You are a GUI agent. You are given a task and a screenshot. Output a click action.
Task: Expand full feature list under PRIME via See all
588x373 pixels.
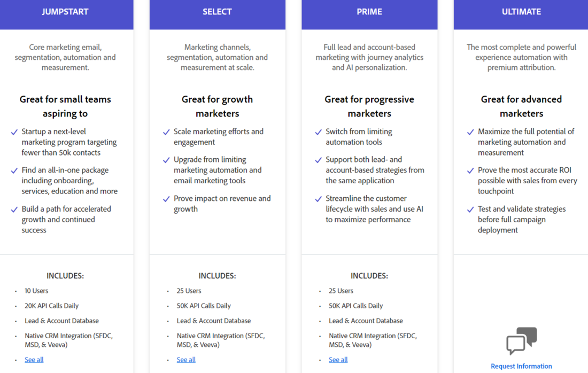338,359
